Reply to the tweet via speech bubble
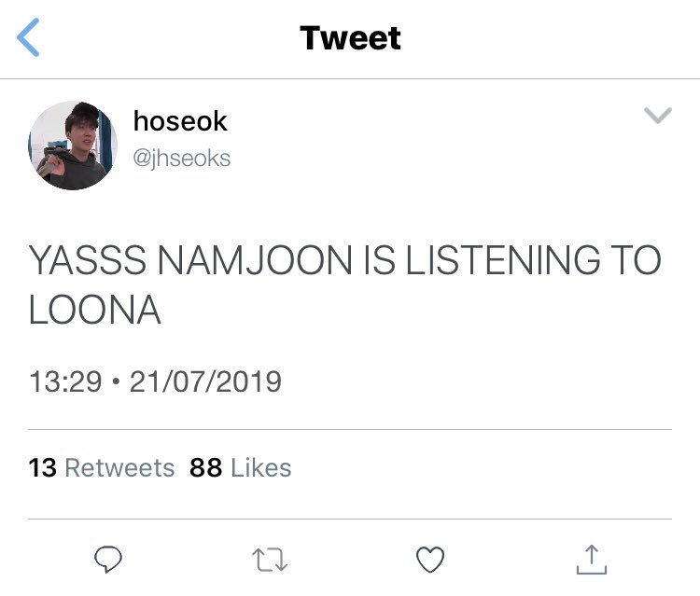 tap(108, 559)
